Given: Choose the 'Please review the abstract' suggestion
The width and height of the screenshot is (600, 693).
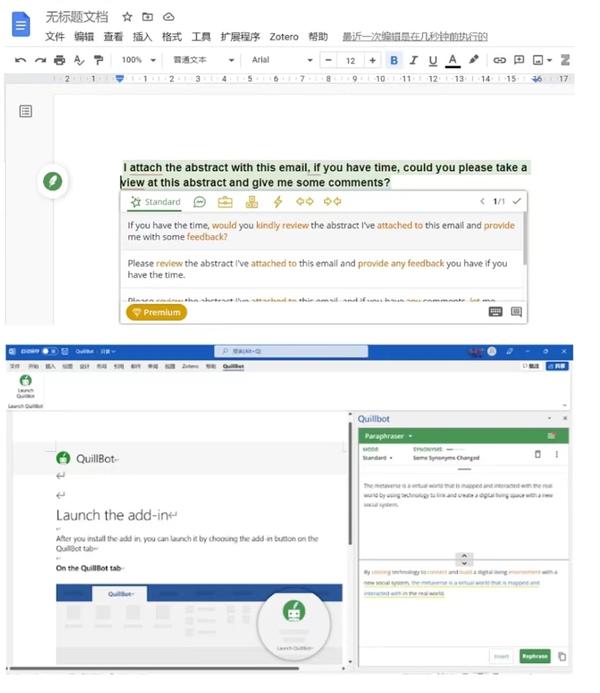Looking at the screenshot, I should pos(321,269).
